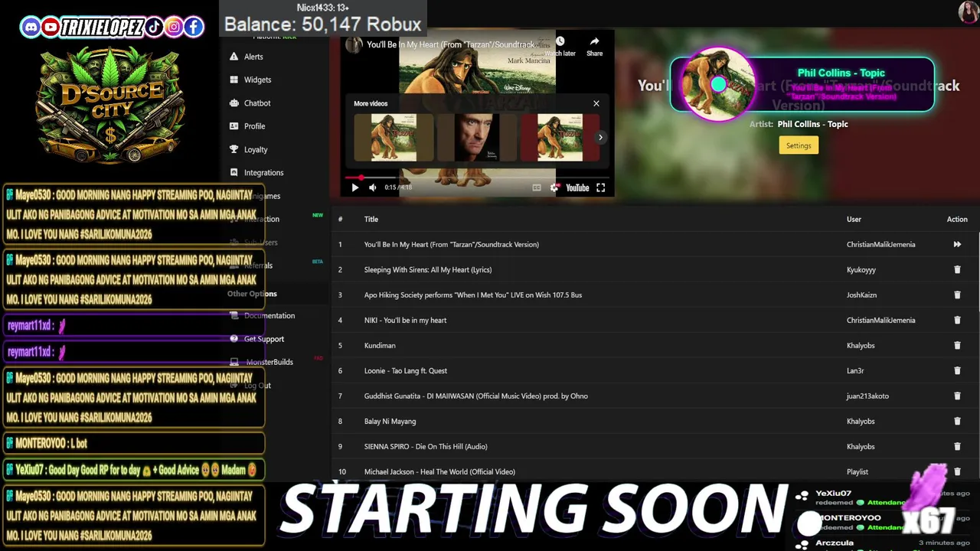The image size is (980, 551).
Task: Click the Integrations icon
Action: (234, 172)
